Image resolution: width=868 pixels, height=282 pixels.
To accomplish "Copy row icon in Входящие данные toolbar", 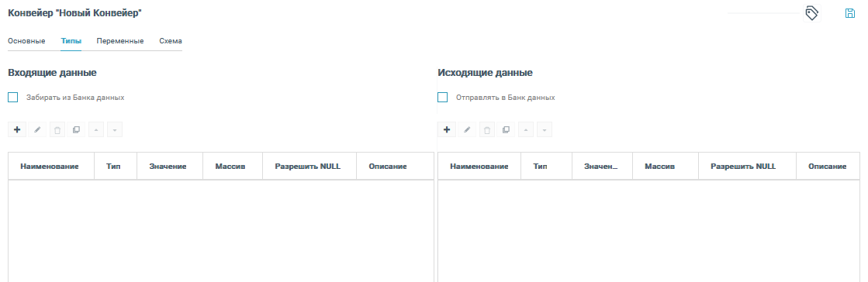I will tap(76, 130).
